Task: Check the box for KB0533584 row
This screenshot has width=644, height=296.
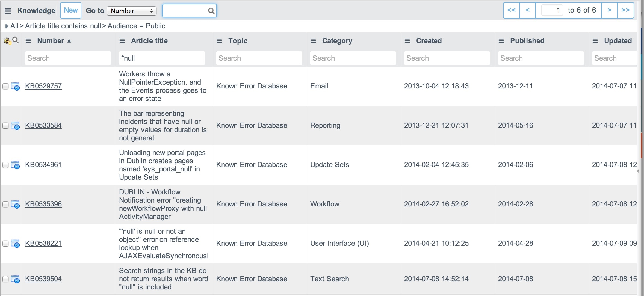Action: point(5,126)
